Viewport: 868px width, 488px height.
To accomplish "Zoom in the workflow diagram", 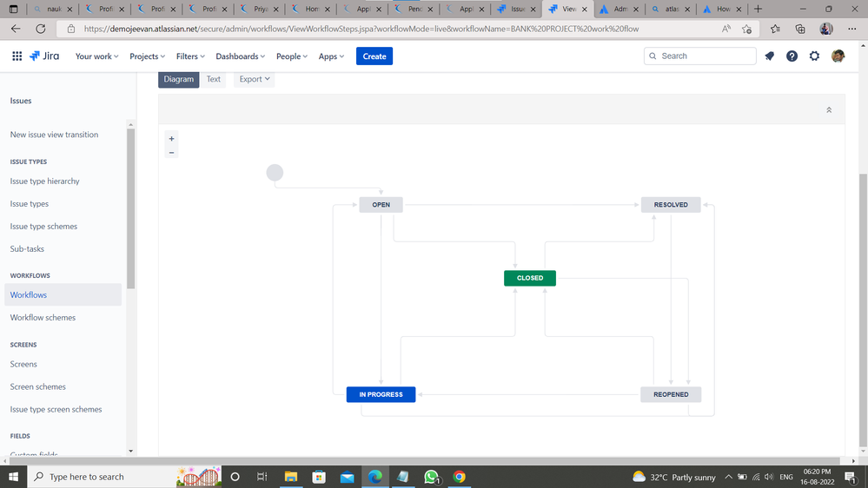I will [x=172, y=139].
